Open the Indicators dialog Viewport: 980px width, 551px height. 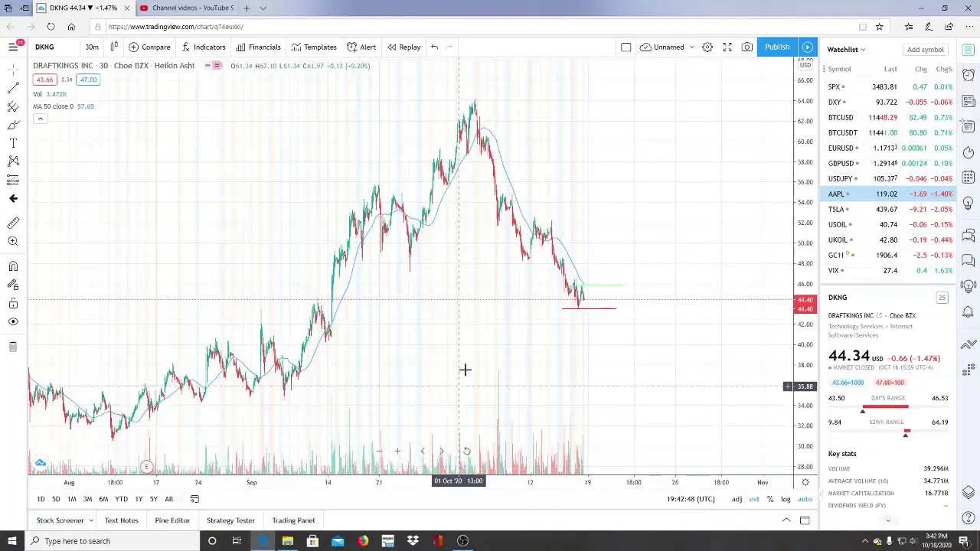pyautogui.click(x=204, y=47)
